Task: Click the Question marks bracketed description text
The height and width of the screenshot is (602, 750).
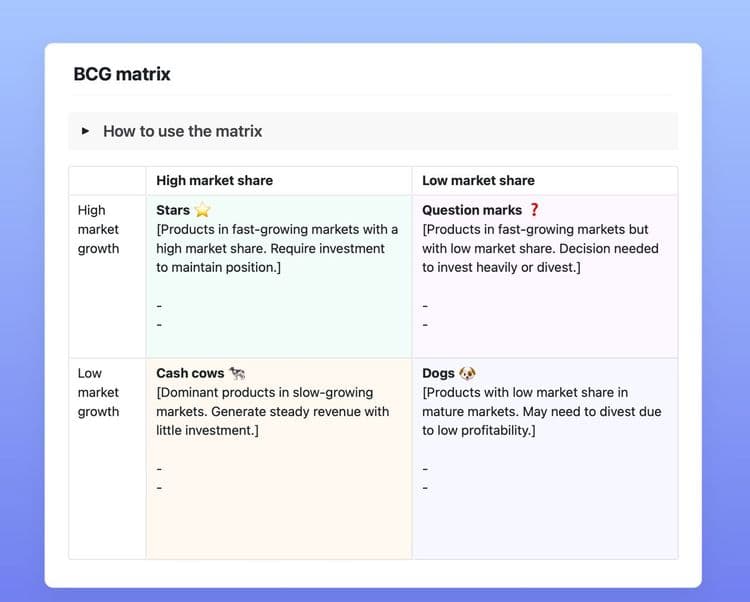Action: [x=538, y=248]
